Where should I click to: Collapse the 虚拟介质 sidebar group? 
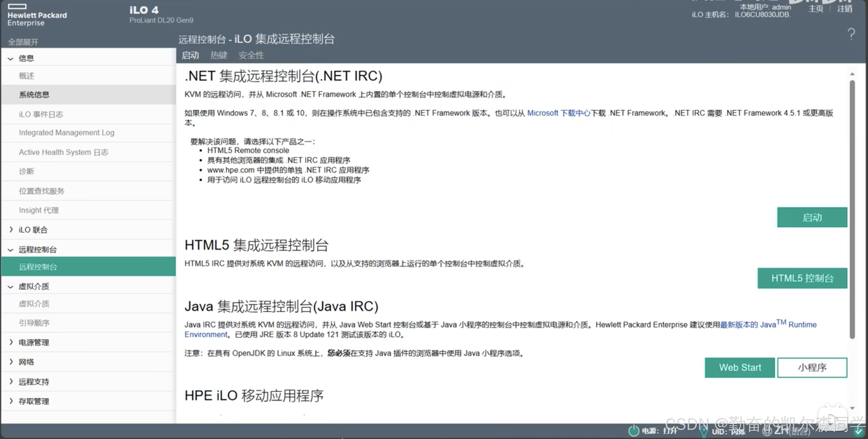[10, 287]
